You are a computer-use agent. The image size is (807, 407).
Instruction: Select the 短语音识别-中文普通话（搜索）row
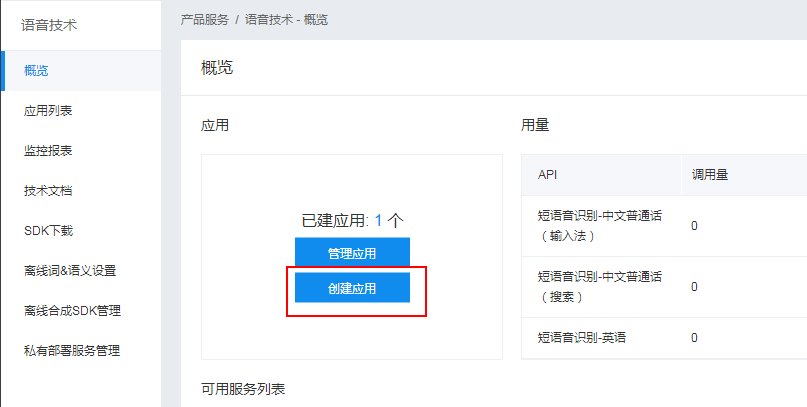[x=664, y=287]
